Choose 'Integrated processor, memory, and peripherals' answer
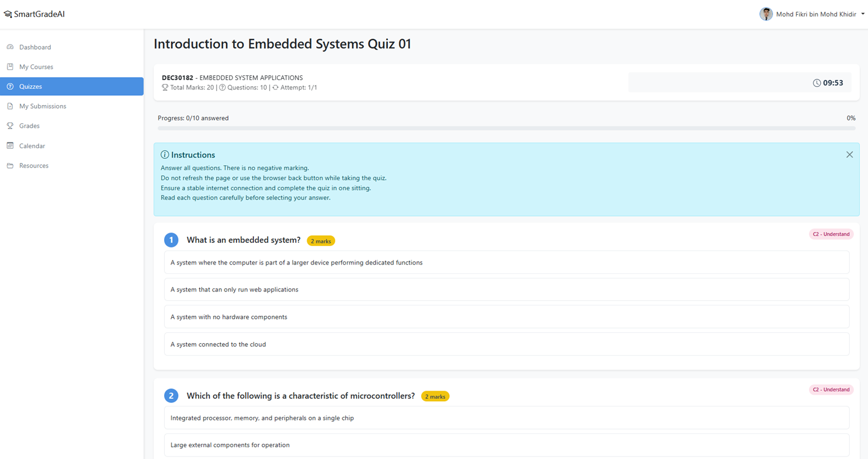This screenshot has height=459, width=868. coord(506,418)
